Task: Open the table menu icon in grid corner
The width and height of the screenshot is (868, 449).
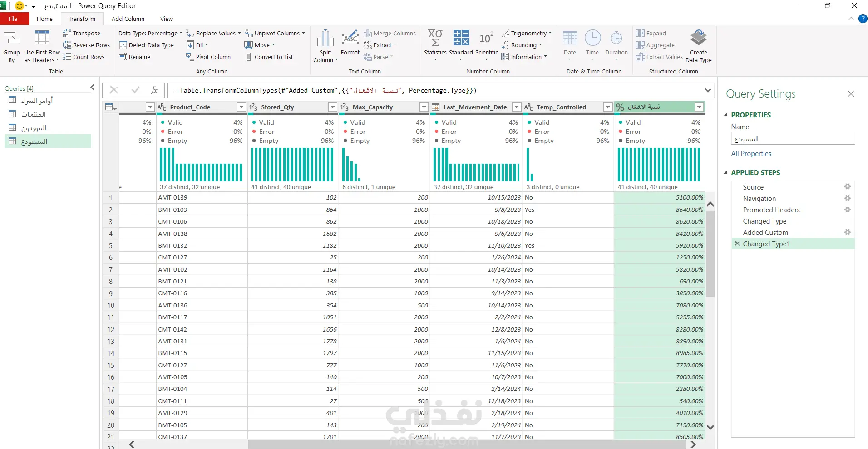Action: (110, 107)
